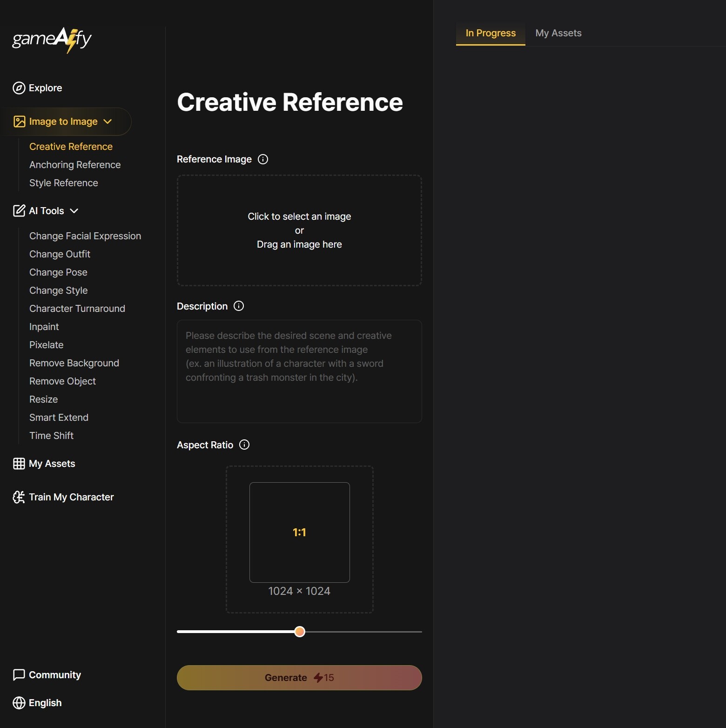726x728 pixels.
Task: Open Community via the chat bubble icon
Action: pyautogui.click(x=19, y=675)
